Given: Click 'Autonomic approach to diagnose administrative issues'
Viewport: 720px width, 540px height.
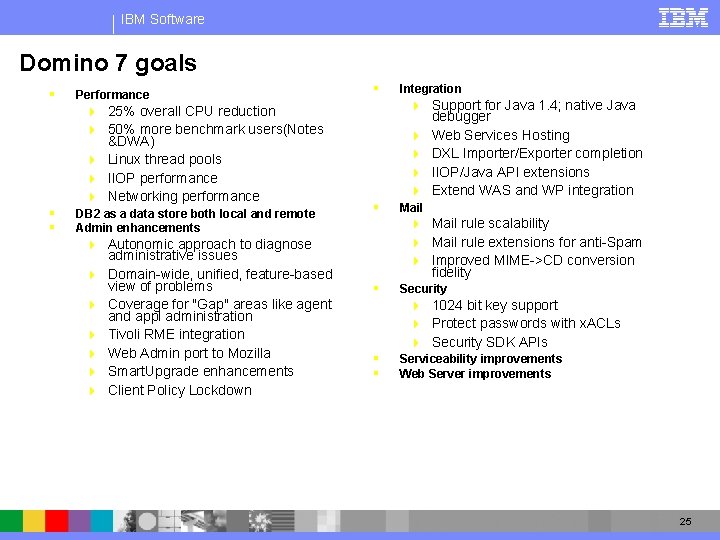Looking at the screenshot, I should (209, 250).
